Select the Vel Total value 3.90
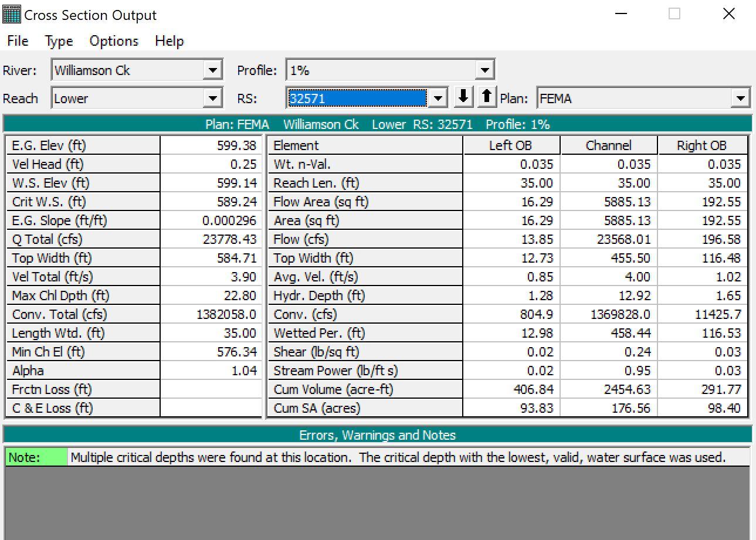This screenshot has width=756, height=540. pos(211,277)
